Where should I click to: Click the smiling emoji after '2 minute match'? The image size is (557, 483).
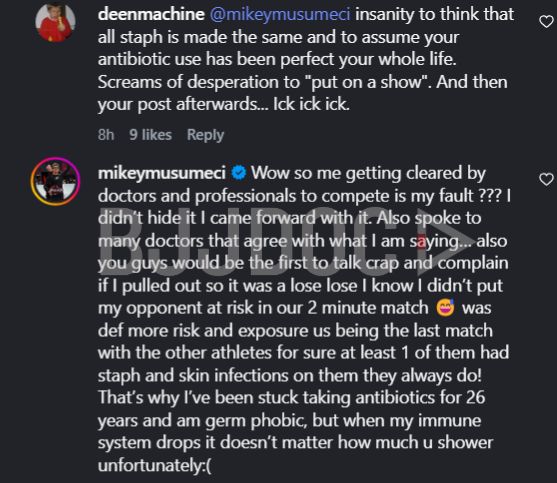[445, 308]
